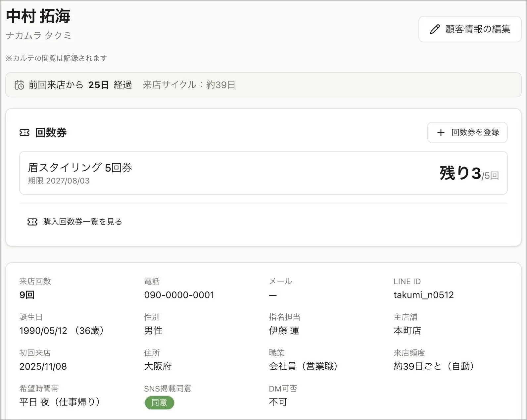Click the pencil icon beside 顧客情報の編集
The image size is (527, 420).
(x=435, y=29)
